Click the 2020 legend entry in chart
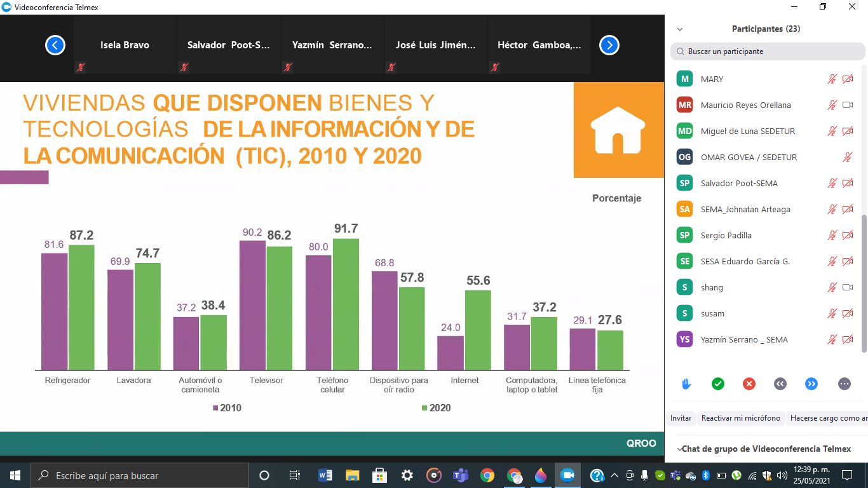 436,408
